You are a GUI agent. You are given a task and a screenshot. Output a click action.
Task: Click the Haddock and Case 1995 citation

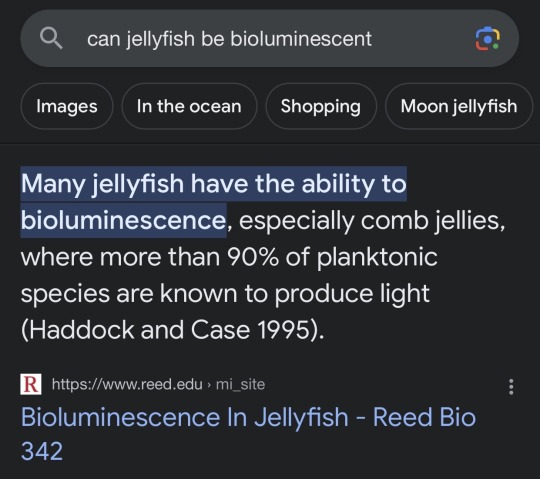click(173, 330)
